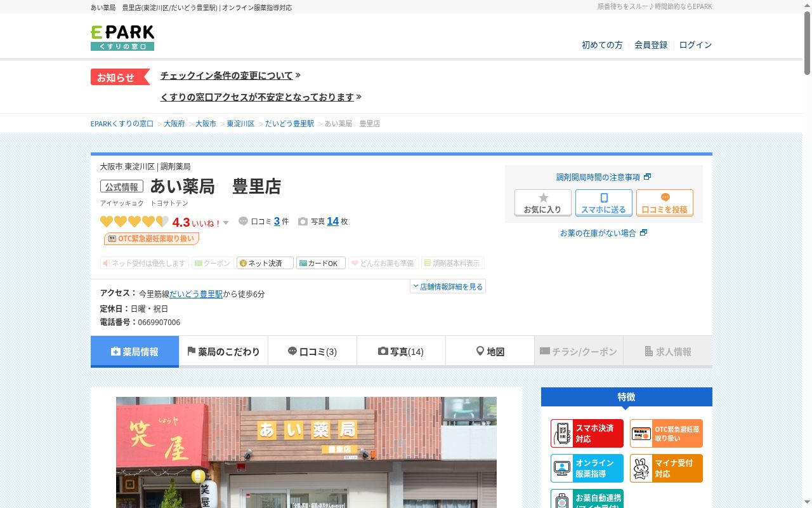
Task: Click the 会員登録 link
Action: [x=651, y=45]
